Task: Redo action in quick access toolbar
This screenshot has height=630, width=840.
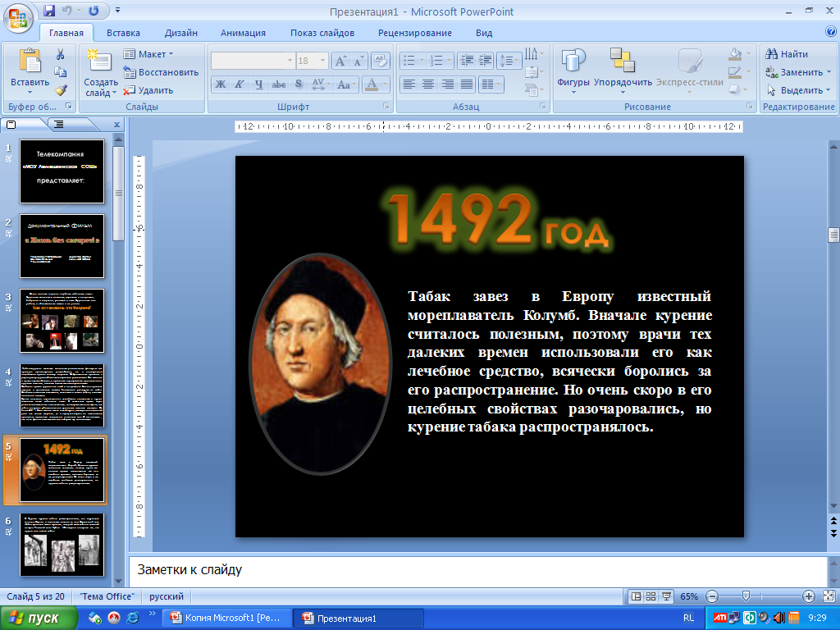Action: 94,11
